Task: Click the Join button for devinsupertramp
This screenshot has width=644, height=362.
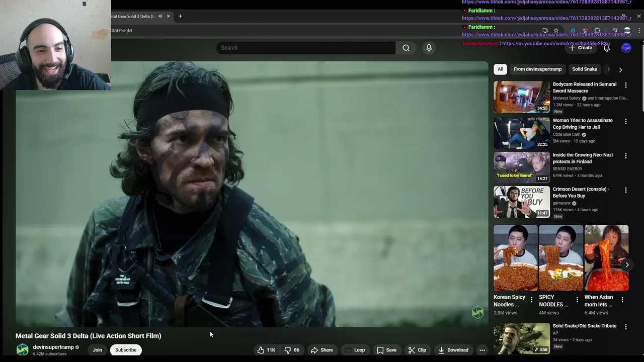Action: click(97, 350)
